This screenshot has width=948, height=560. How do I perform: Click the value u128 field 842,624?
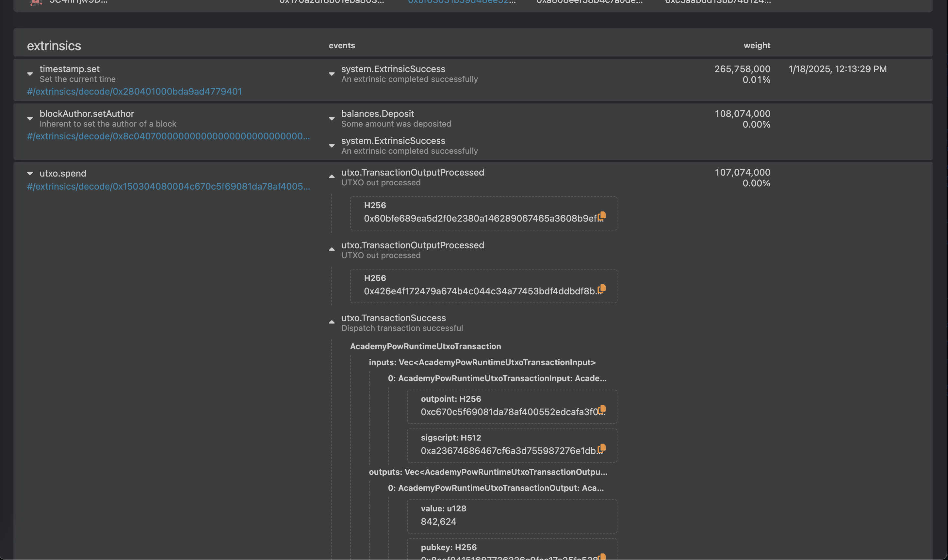pos(438,521)
